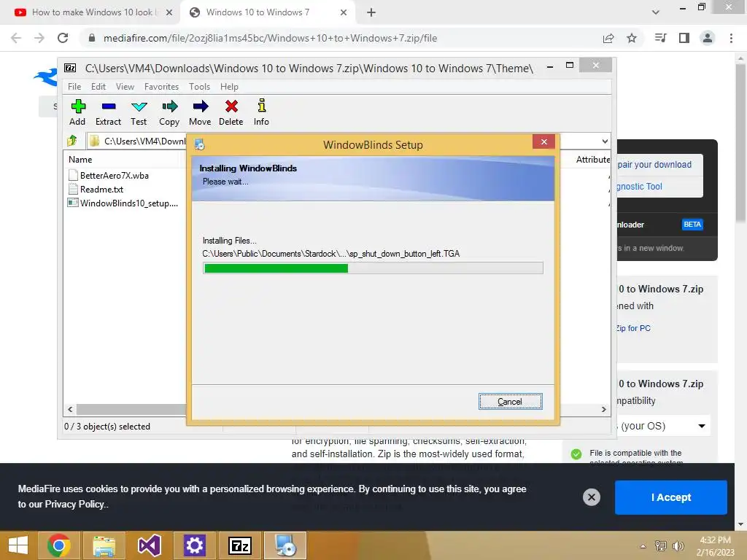Open the File menu in 7-Zip
Screen dimensions: 747x560
74,87
